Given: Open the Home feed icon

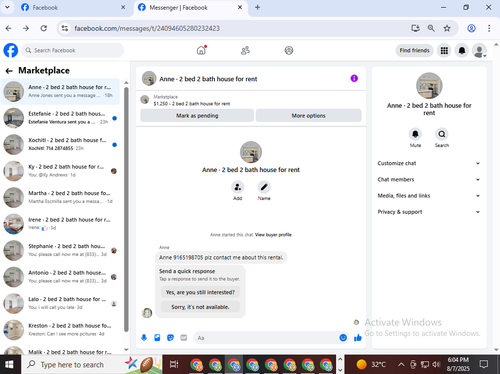Looking at the screenshot, I should (x=201, y=50).
